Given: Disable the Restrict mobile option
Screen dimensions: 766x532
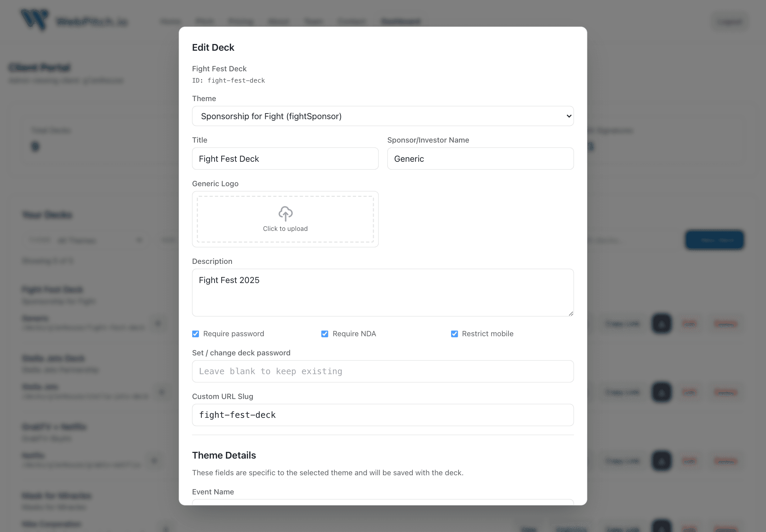Looking at the screenshot, I should tap(454, 333).
